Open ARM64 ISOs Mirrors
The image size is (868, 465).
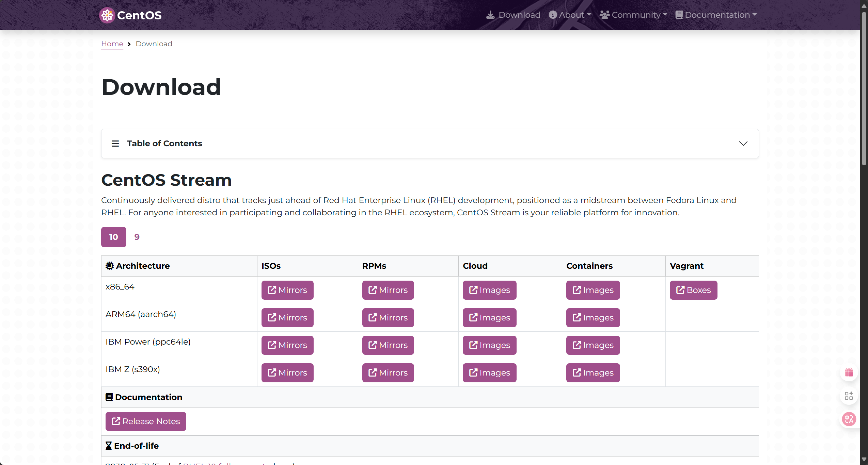tap(287, 318)
